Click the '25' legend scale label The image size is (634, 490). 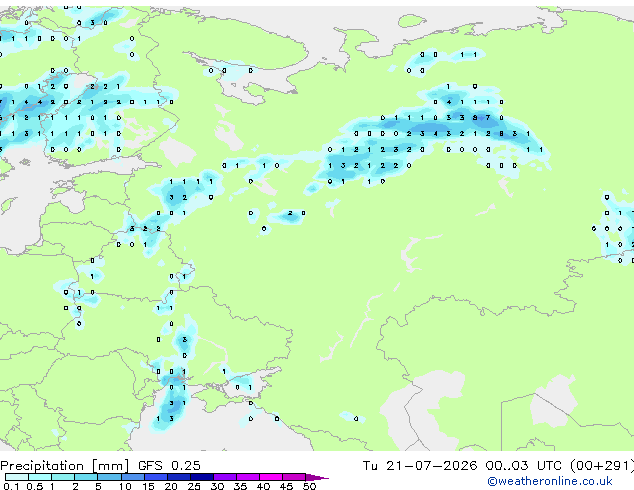coord(194,486)
